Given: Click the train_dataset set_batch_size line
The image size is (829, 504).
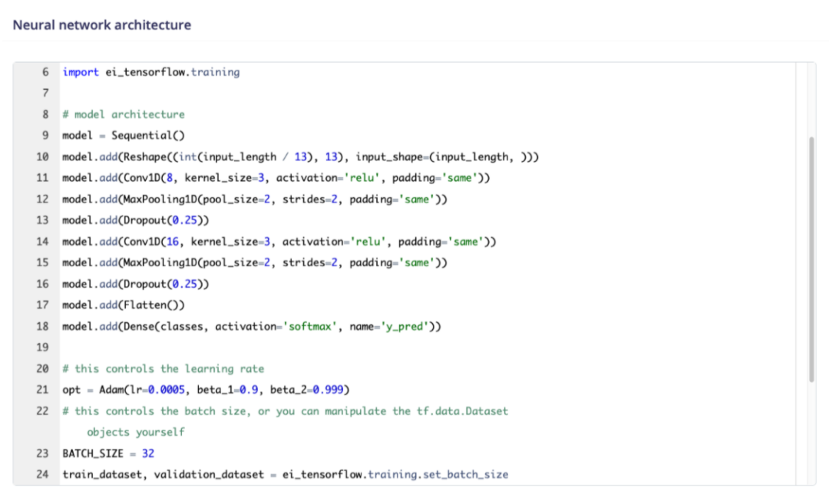Looking at the screenshot, I should pyautogui.click(x=285, y=475).
